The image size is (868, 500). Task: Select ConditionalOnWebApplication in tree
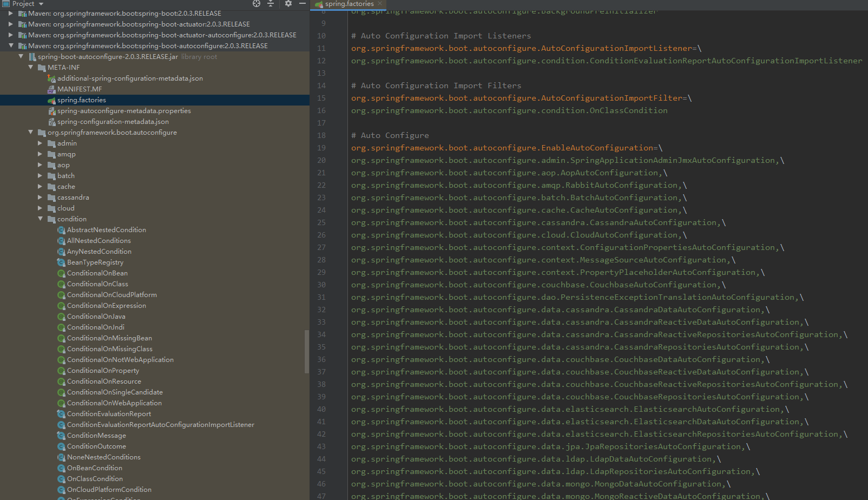[114, 403]
